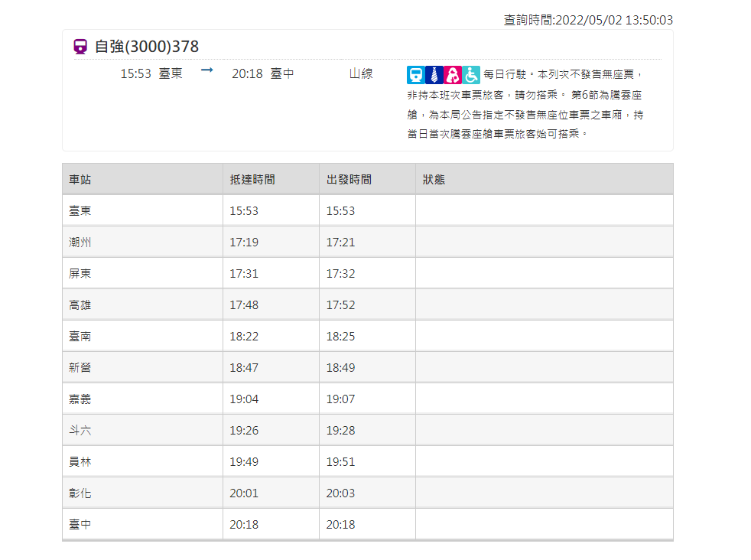Click 潮州 arrival time 17:19
Image resolution: width=751 pixels, height=560 pixels.
(x=244, y=243)
